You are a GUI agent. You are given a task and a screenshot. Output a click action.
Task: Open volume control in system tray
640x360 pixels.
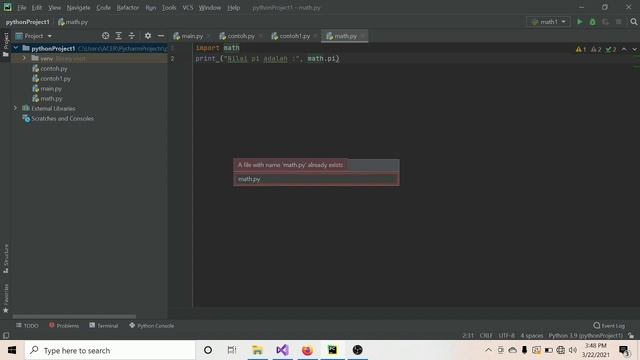tap(573, 350)
